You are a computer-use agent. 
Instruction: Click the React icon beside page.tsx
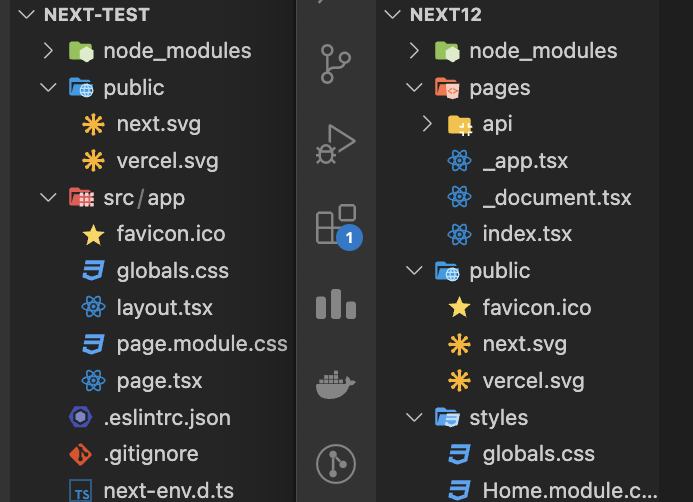click(x=94, y=381)
